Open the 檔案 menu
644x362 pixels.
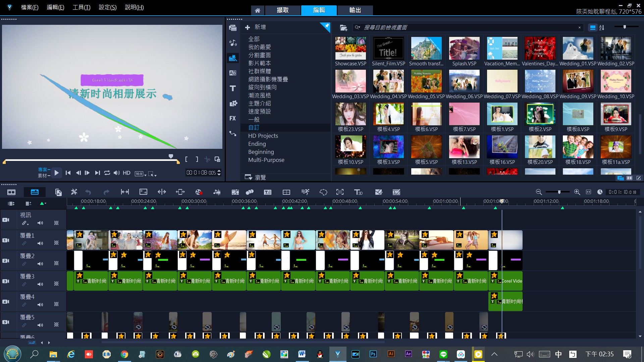click(x=30, y=7)
